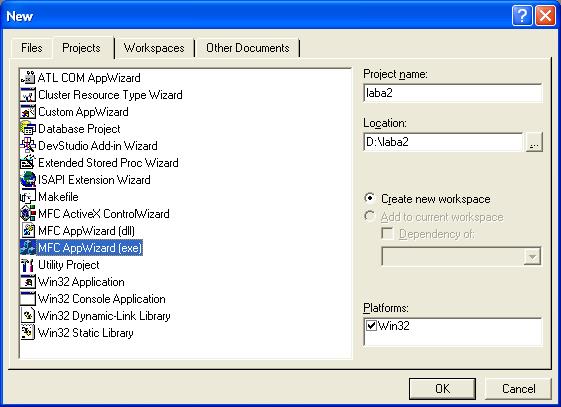Click the MFC ActiveX ControlWizard icon

[28, 214]
